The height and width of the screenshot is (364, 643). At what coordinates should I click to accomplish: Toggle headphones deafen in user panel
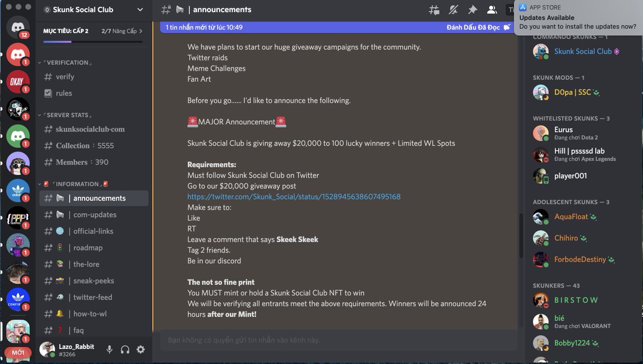125,350
